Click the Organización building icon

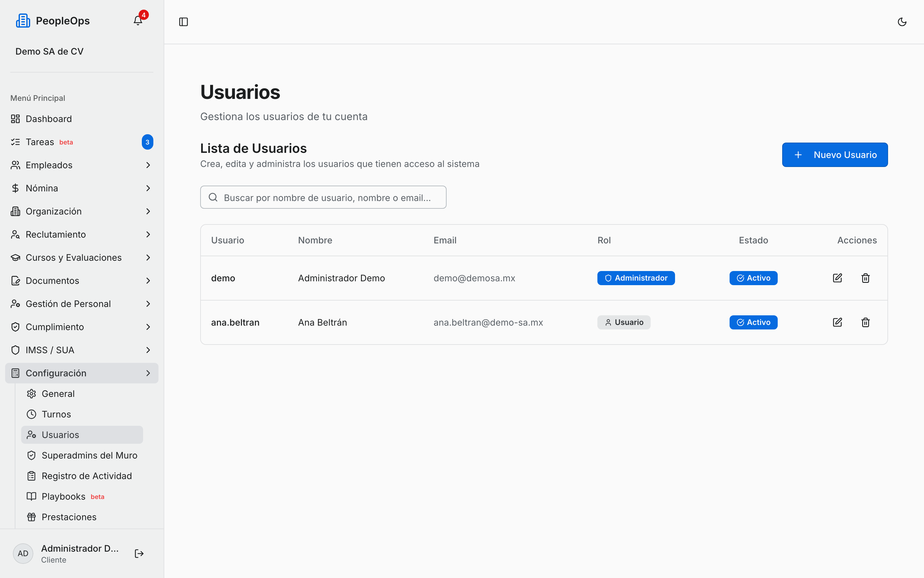(x=15, y=211)
